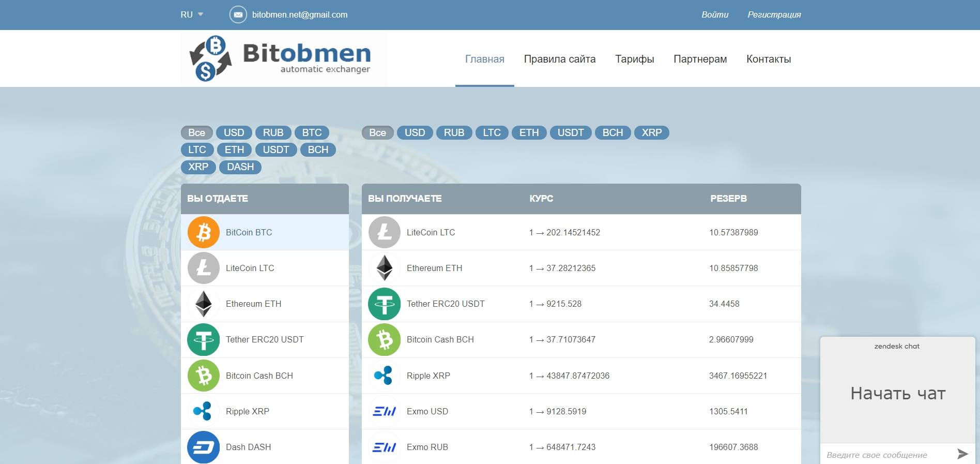Filter give list by RUB

pos(273,132)
